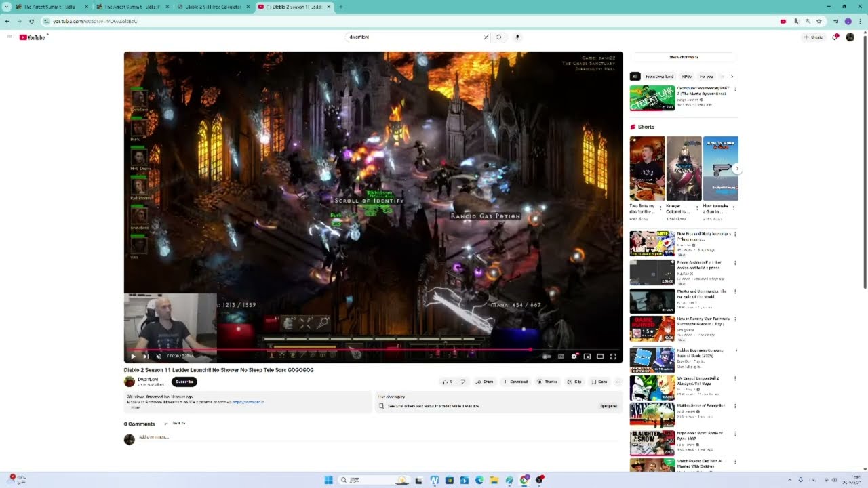Screen dimensions: 868x488
Task: Expand description with '...more'
Action: (x=135, y=407)
